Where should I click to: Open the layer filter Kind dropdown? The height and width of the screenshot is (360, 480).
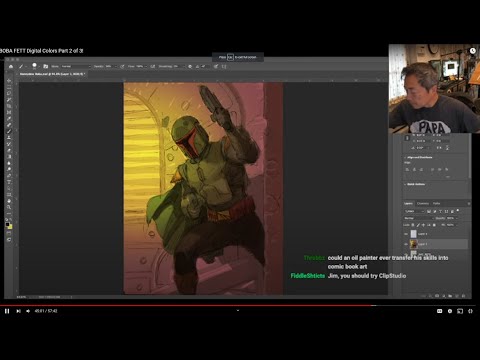pyautogui.click(x=414, y=211)
